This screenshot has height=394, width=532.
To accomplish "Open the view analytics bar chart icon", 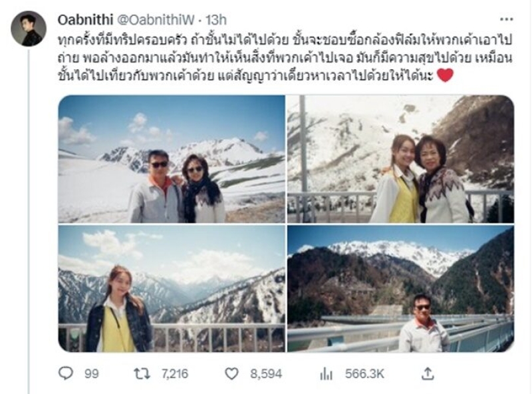I will [x=326, y=373].
